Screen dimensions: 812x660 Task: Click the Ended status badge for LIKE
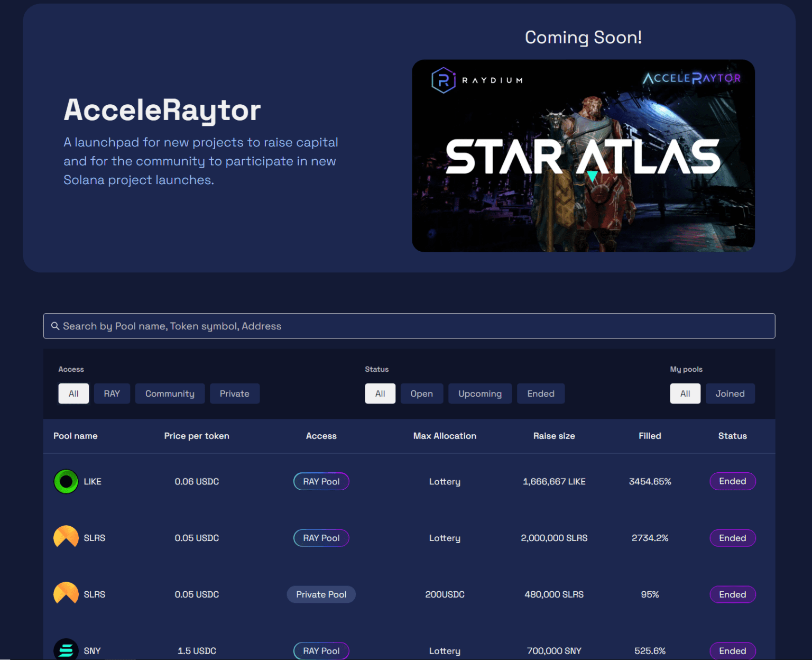732,481
